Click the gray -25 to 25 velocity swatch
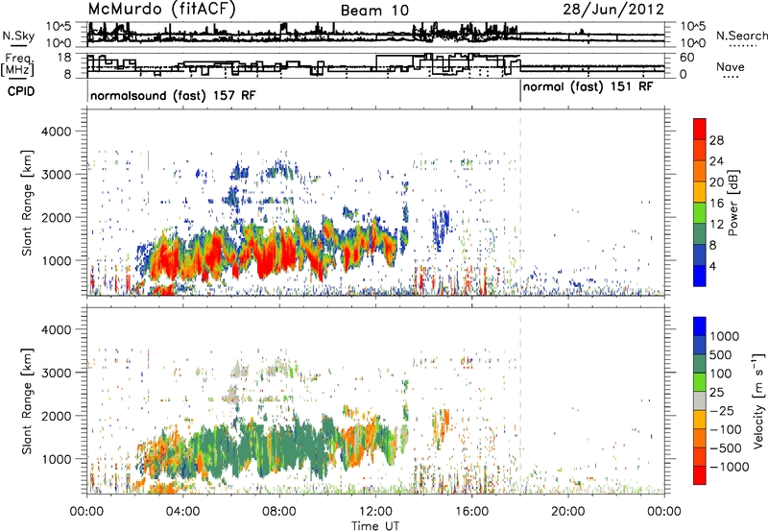Screen dimensions: 768x532 (700, 400)
